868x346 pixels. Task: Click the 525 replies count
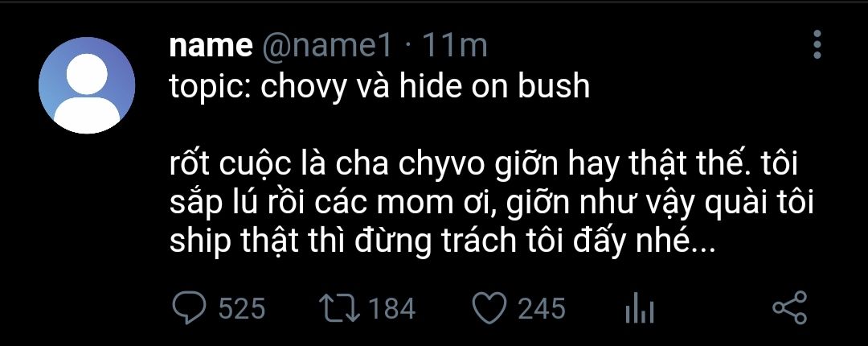[242, 308]
